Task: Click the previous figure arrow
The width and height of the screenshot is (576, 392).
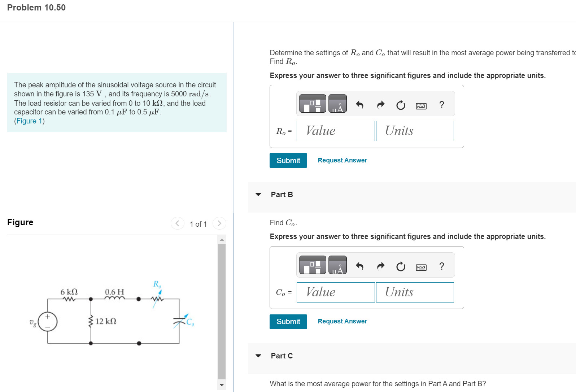Action: [x=177, y=223]
